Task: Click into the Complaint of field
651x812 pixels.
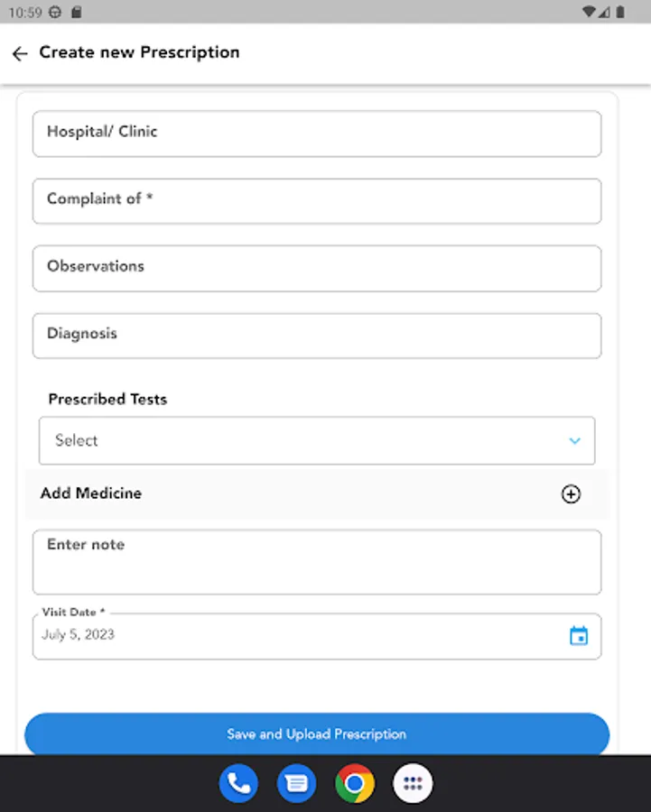Action: 317,201
